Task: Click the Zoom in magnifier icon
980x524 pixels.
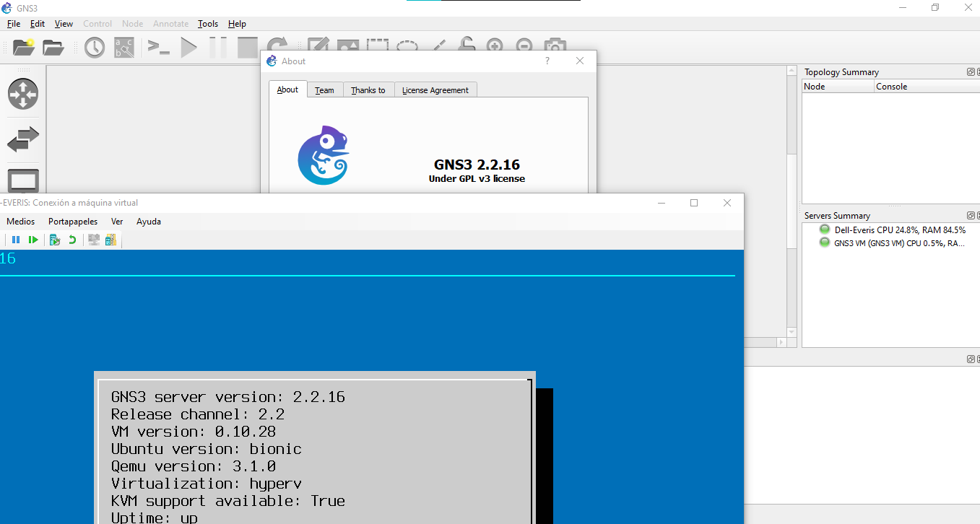Action: click(x=495, y=45)
